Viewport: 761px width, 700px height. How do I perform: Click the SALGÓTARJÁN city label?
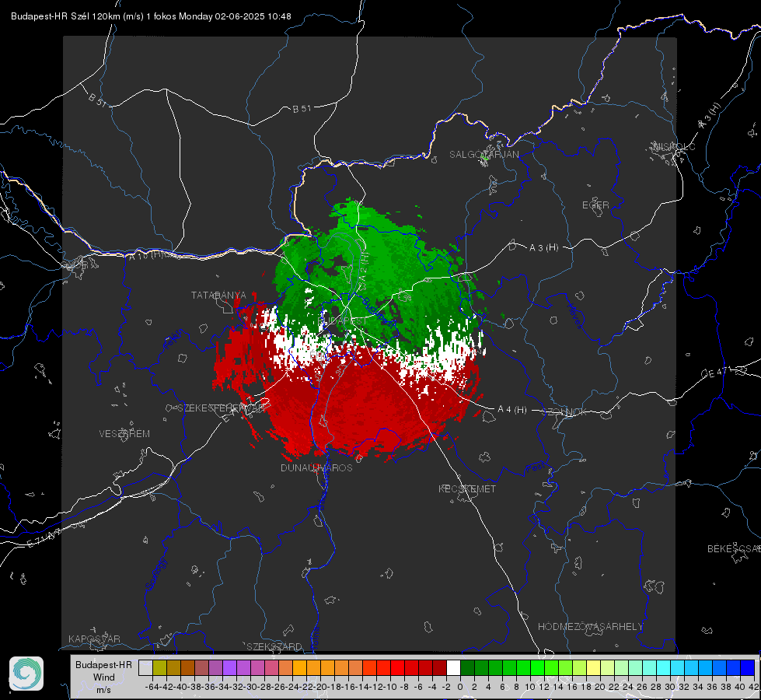click(483, 155)
